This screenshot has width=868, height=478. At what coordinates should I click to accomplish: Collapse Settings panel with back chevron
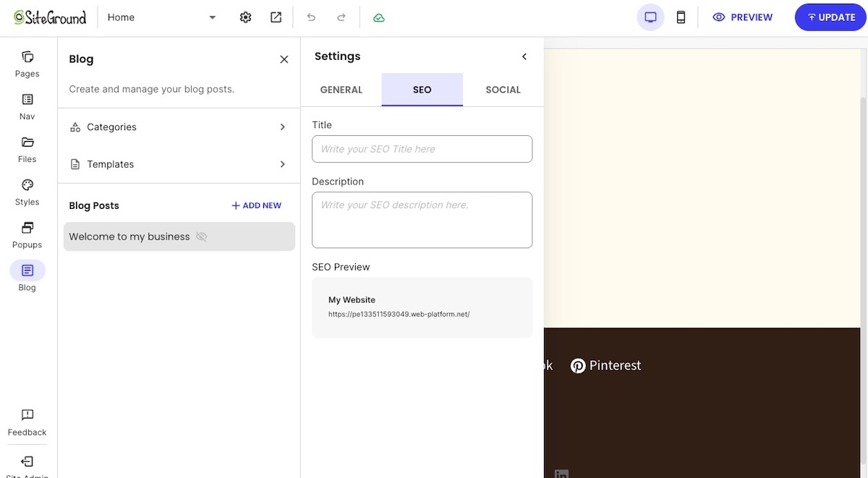pos(524,56)
